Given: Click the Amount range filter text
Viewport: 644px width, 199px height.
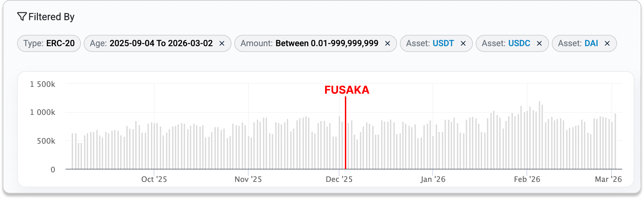Looking at the screenshot, I should [x=327, y=43].
